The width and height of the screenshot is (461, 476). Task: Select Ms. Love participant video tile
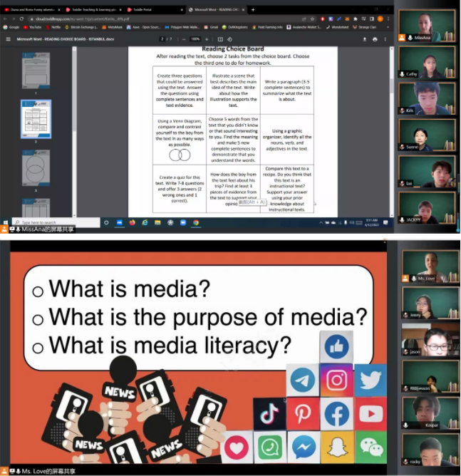pos(430,267)
